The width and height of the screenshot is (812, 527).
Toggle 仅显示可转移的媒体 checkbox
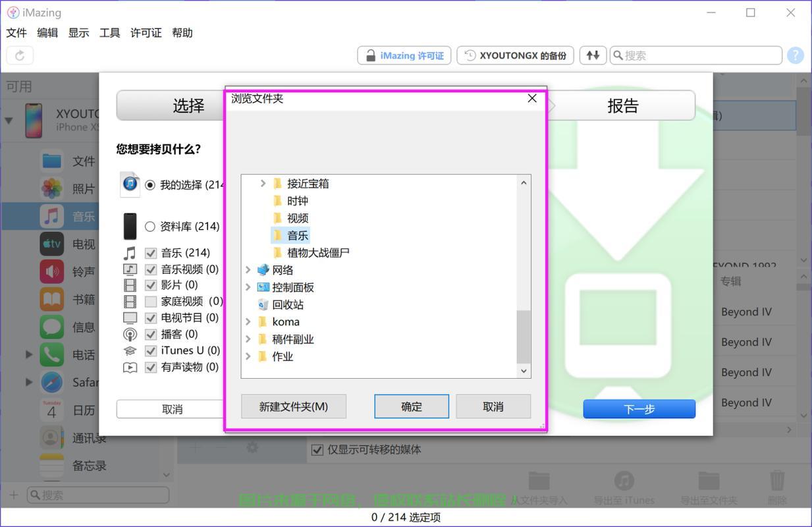click(317, 450)
